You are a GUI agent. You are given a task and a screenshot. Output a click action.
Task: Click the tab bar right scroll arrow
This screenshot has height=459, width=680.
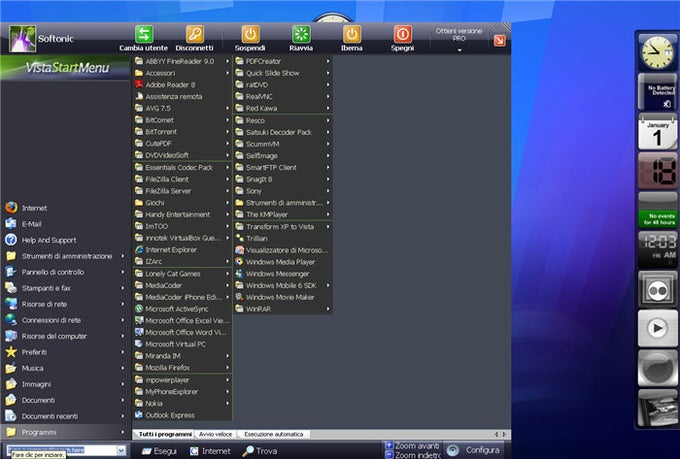504,434
